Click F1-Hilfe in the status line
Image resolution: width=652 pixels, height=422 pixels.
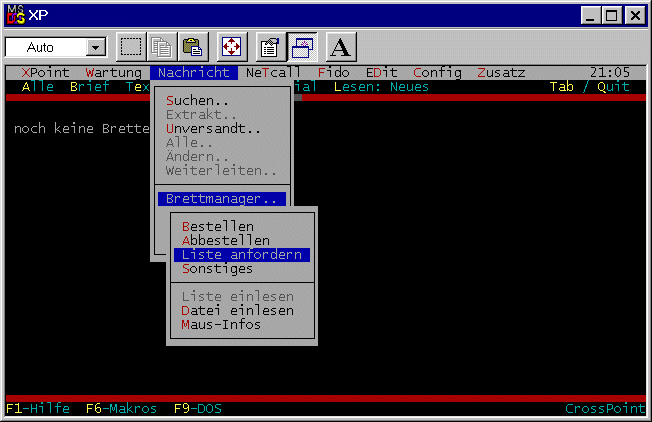38,409
